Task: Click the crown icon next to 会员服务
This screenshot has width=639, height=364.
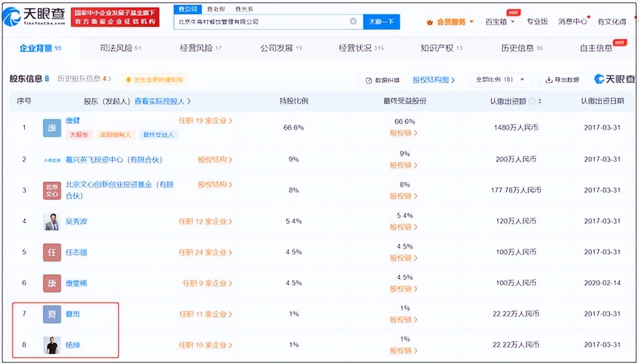Action: click(429, 21)
